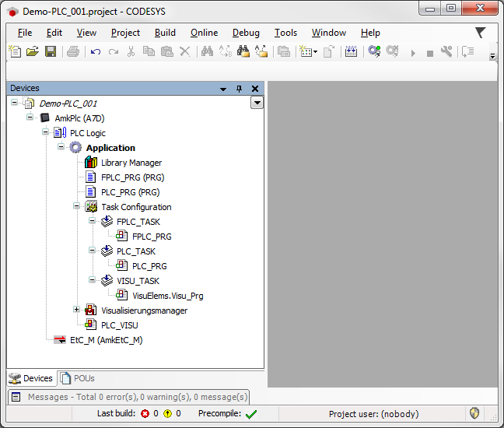The height and width of the screenshot is (428, 504).
Task: Expand the Visualisierungsmanager node
Action: (x=76, y=310)
